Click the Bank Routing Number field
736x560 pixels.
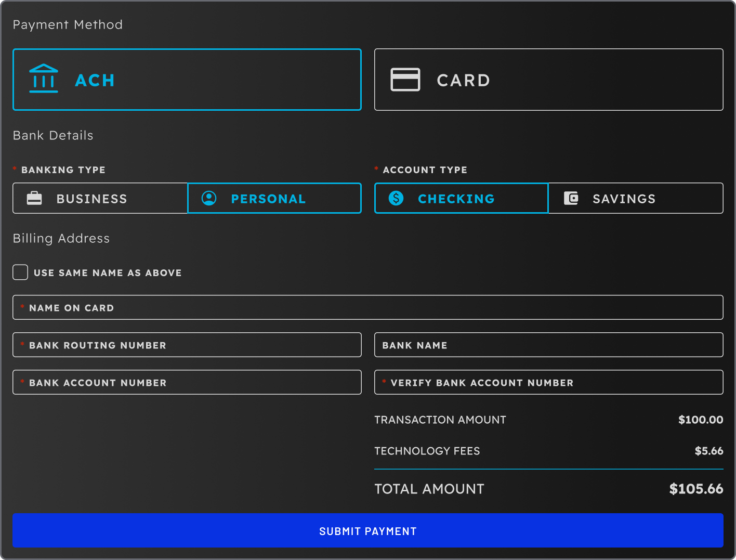click(x=187, y=345)
